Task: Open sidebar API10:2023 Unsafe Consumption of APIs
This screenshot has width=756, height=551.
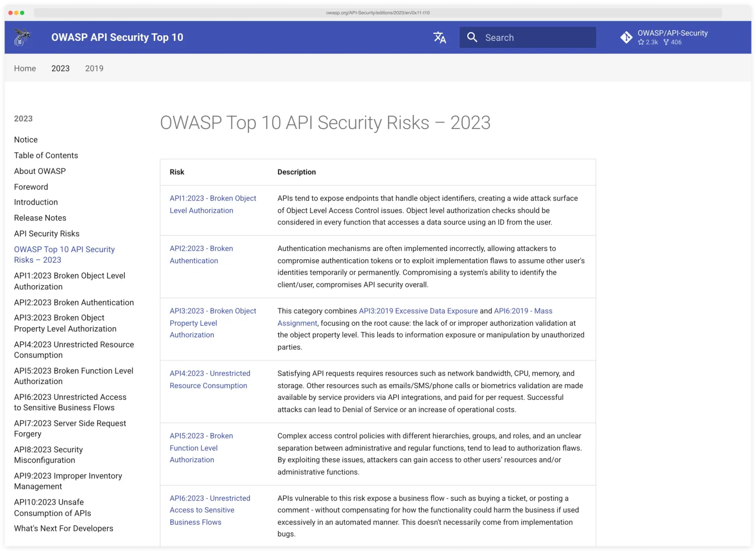Action: (x=52, y=508)
